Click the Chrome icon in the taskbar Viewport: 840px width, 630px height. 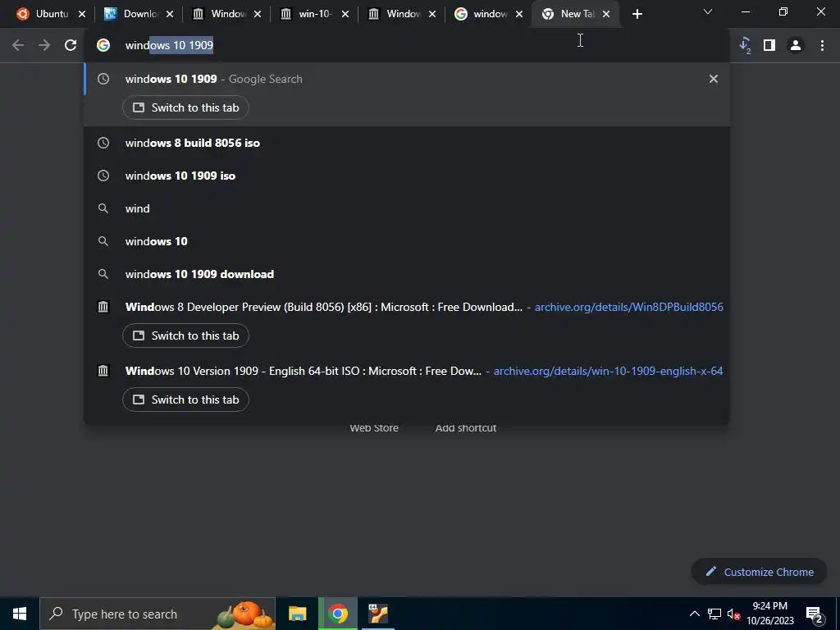[338, 614]
